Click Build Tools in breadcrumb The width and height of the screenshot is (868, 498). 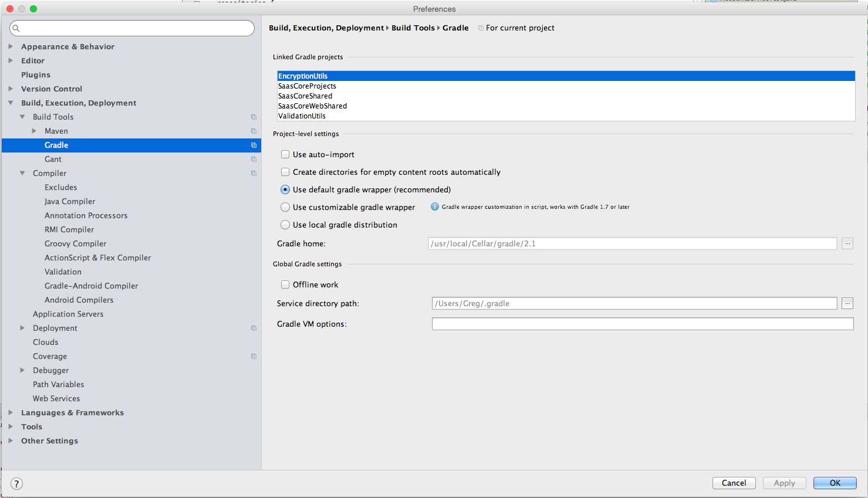[x=413, y=28]
